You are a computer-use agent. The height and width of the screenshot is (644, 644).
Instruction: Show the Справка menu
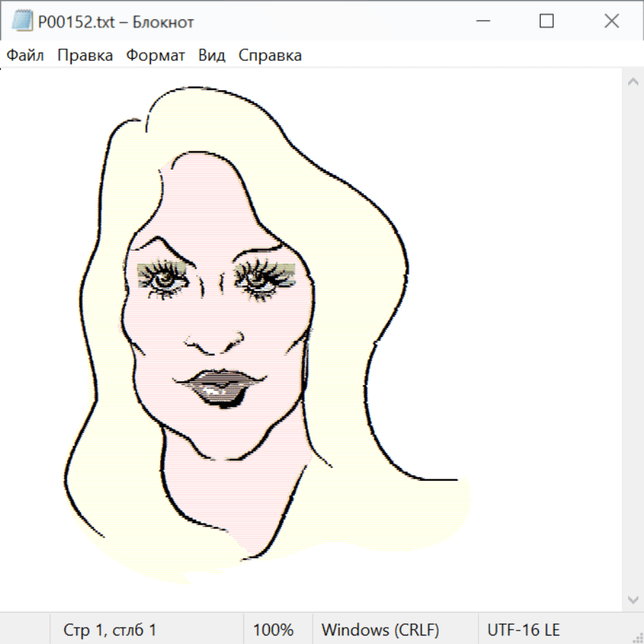click(x=270, y=56)
